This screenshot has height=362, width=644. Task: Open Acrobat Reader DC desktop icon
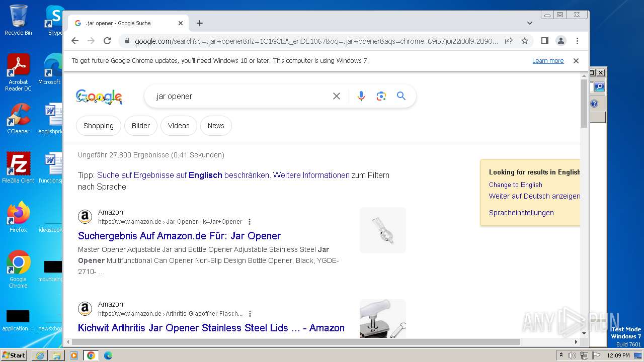tap(18, 73)
